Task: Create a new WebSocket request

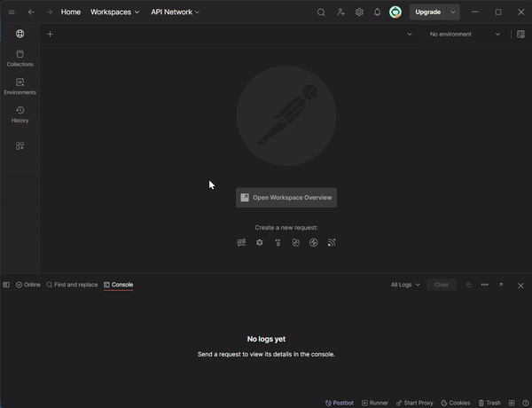Action: coord(296,242)
